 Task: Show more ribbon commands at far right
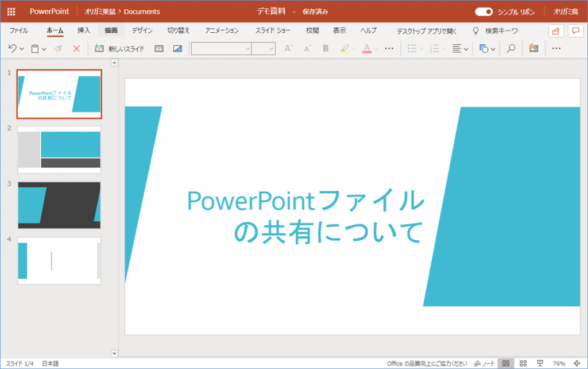556,48
